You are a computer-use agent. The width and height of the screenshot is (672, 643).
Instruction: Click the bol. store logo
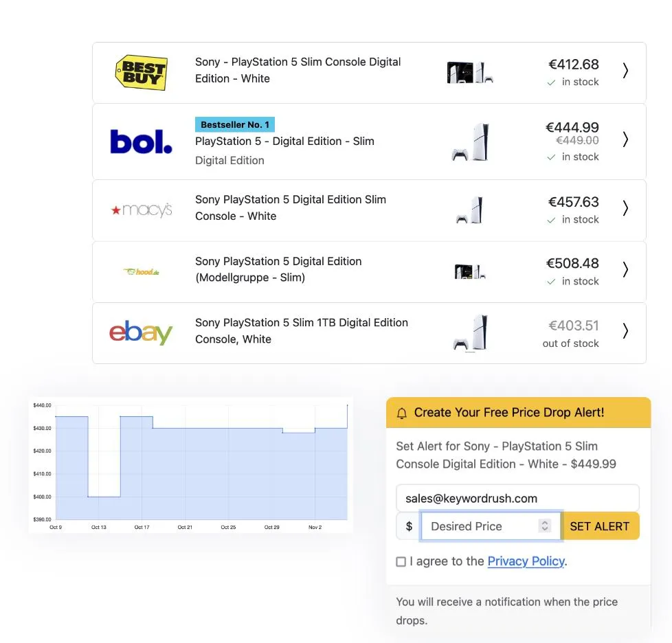point(141,142)
